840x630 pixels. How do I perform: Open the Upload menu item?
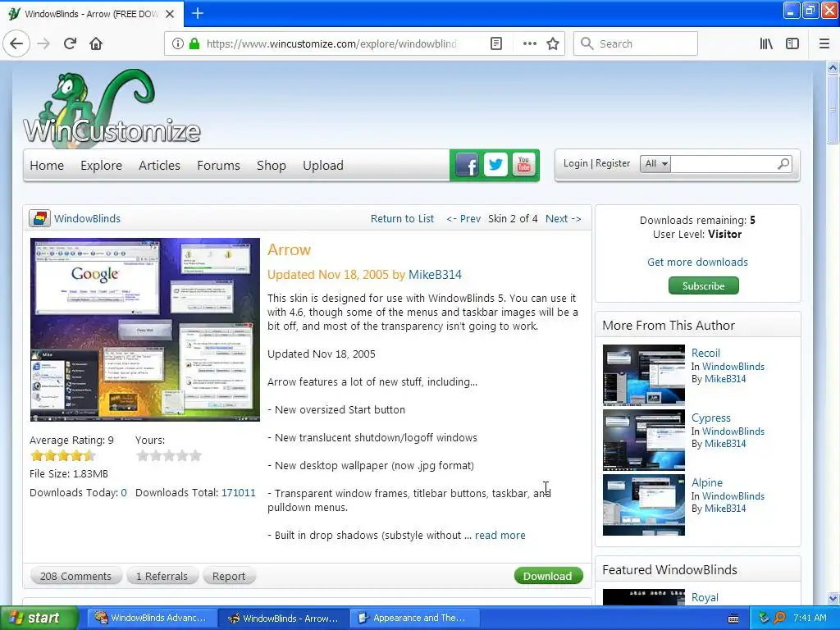tap(323, 166)
